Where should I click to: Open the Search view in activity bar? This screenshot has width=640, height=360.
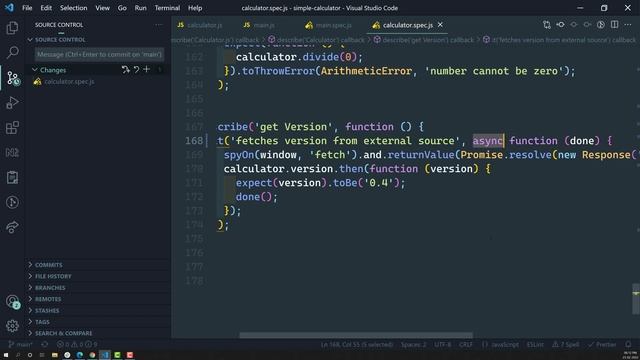click(x=12, y=52)
